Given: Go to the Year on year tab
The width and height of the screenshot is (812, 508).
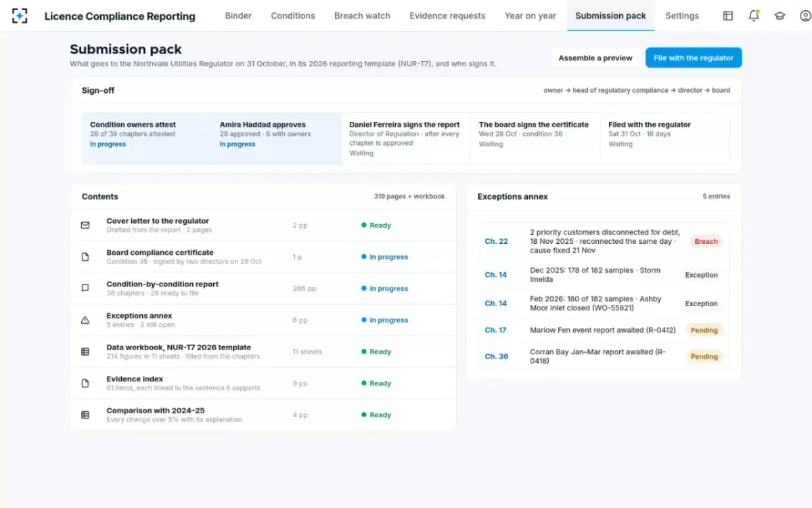Looking at the screenshot, I should (x=531, y=16).
